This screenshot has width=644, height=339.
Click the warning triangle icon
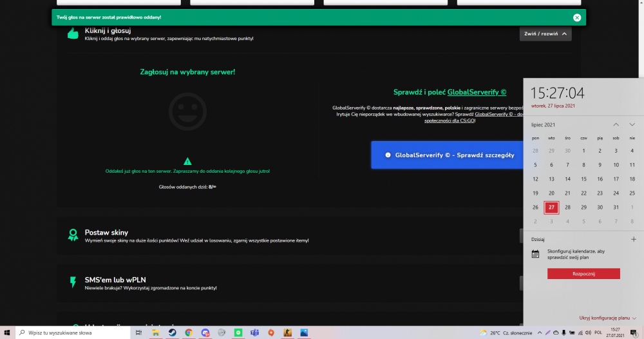[187, 162]
